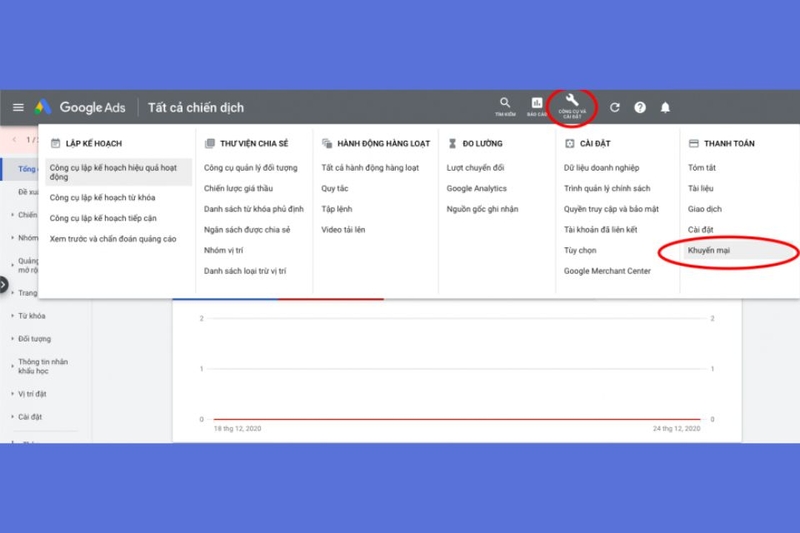Open Lượt chuyển đổi
800x533 pixels.
click(475, 168)
